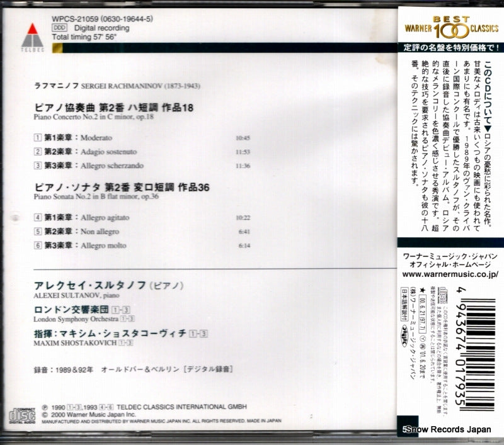The image size is (504, 445).
Task: Click the conductor line '指揮：マキシム・ショスタコーヴィチ'
Action: (x=110, y=333)
